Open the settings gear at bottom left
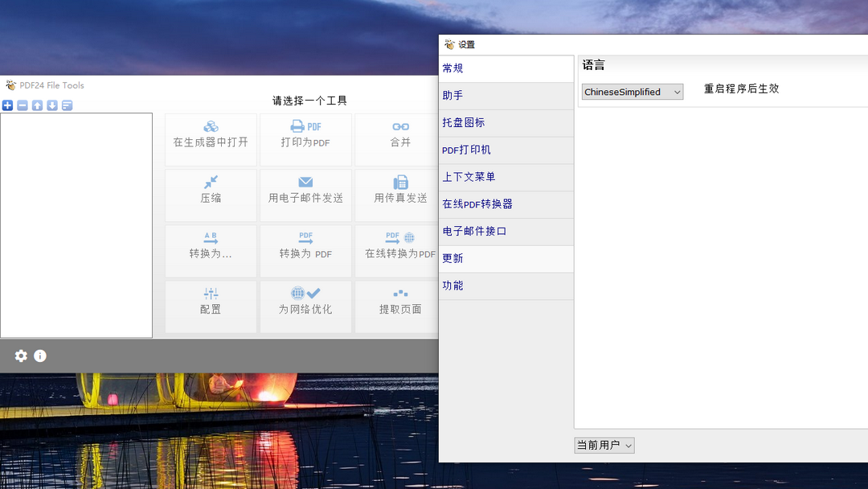Viewport: 868px width, 489px height. click(x=20, y=355)
